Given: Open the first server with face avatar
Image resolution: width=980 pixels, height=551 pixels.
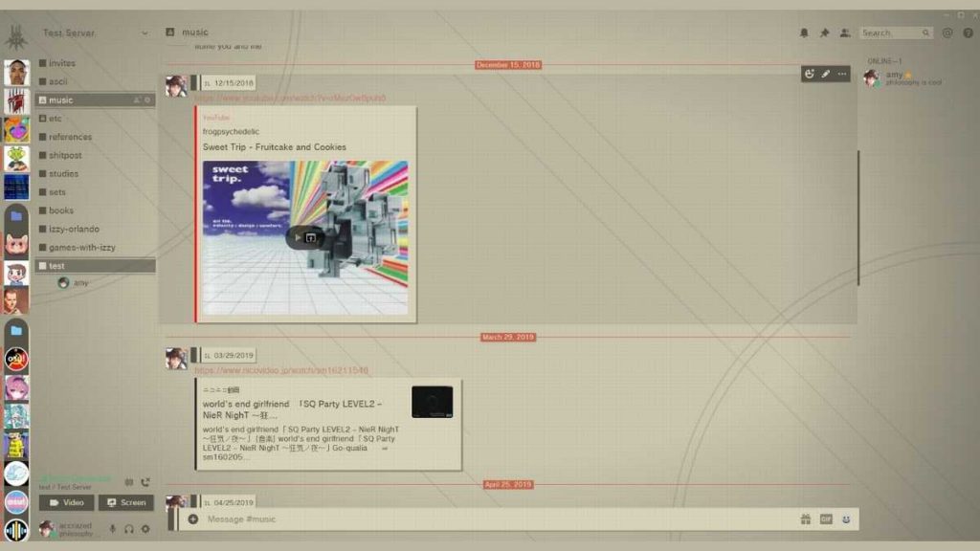Looking at the screenshot, I should click(16, 73).
